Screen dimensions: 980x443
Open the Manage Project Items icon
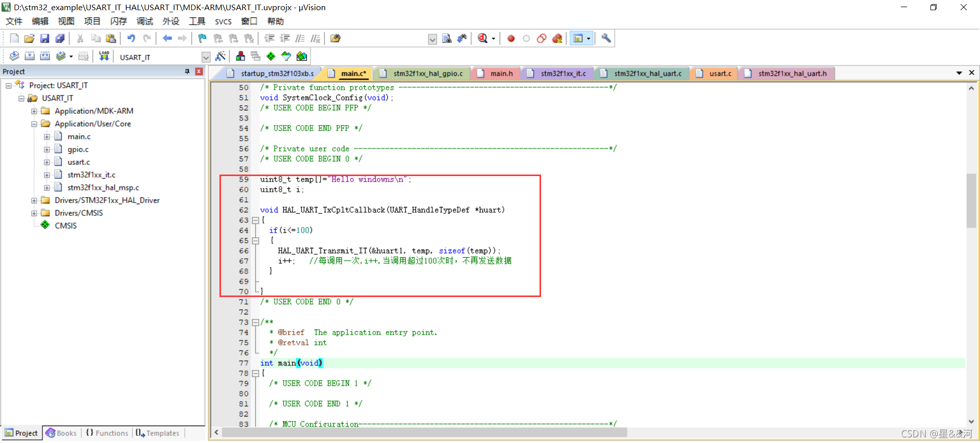coord(240,56)
